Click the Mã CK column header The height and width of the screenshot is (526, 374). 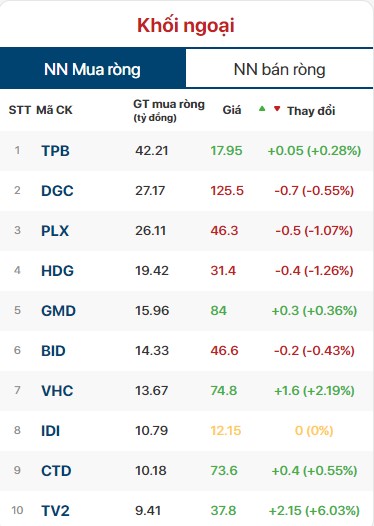(x=54, y=110)
